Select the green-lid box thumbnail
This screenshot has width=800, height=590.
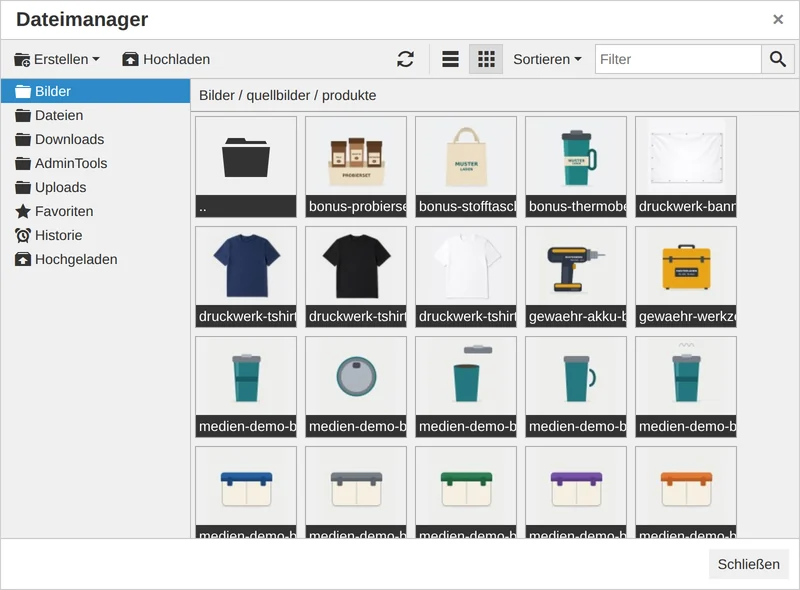pos(466,492)
